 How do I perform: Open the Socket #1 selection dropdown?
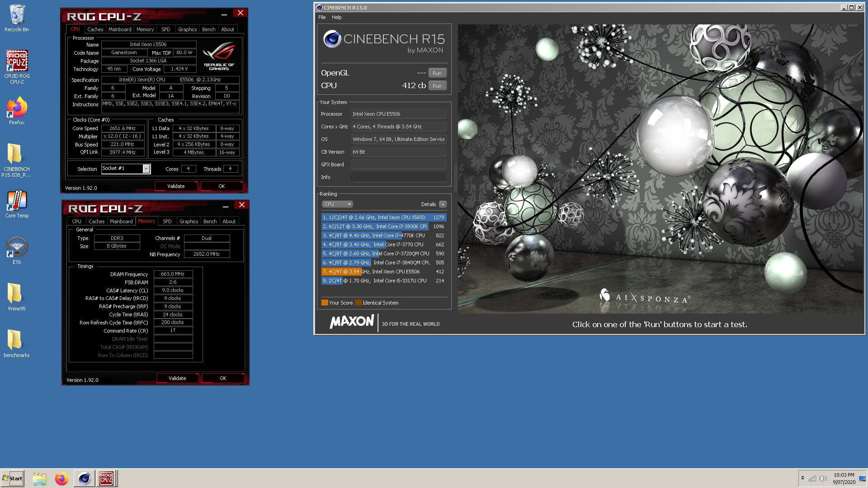tap(146, 169)
